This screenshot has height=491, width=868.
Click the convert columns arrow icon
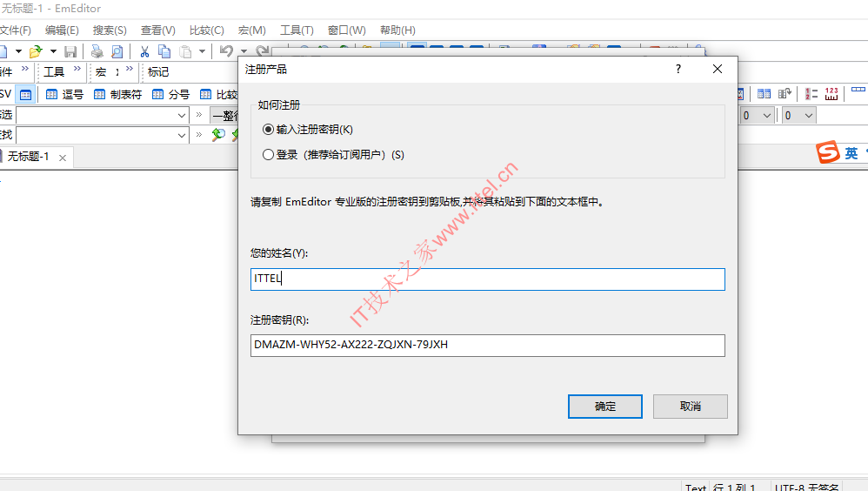click(785, 94)
